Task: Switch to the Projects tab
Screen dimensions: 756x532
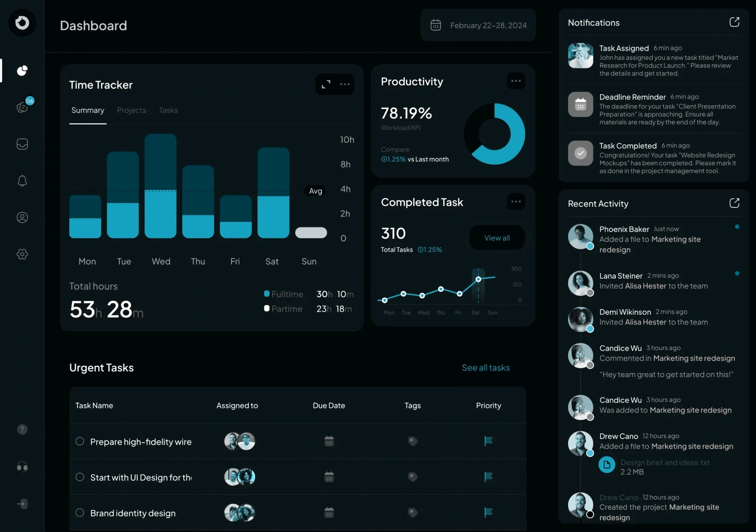Action: click(131, 110)
